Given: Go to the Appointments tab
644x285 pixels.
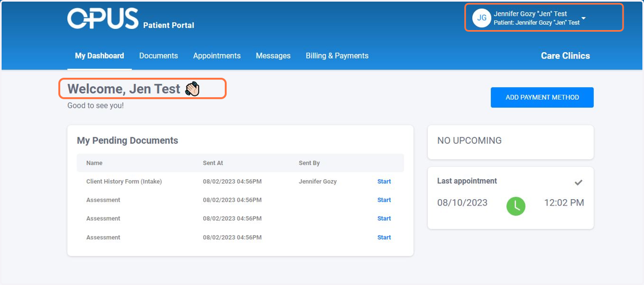Looking at the screenshot, I should tap(217, 56).
